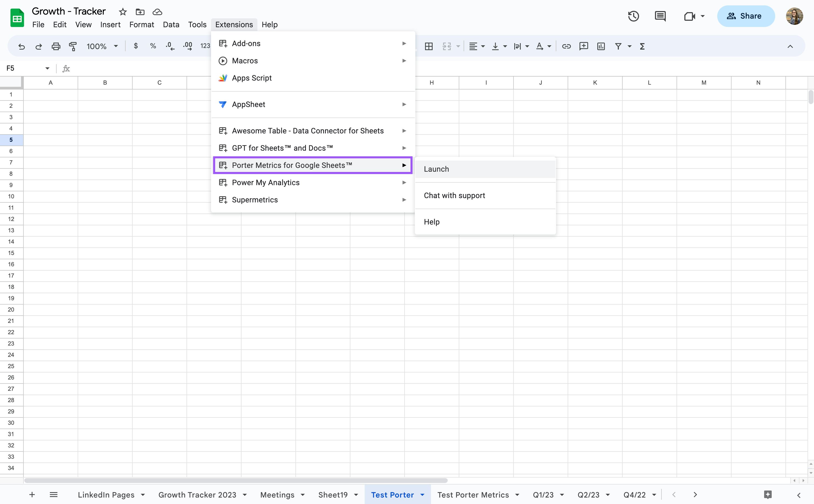Open the text wrapping dropdown
This screenshot has width=814, height=504.
pyautogui.click(x=521, y=46)
